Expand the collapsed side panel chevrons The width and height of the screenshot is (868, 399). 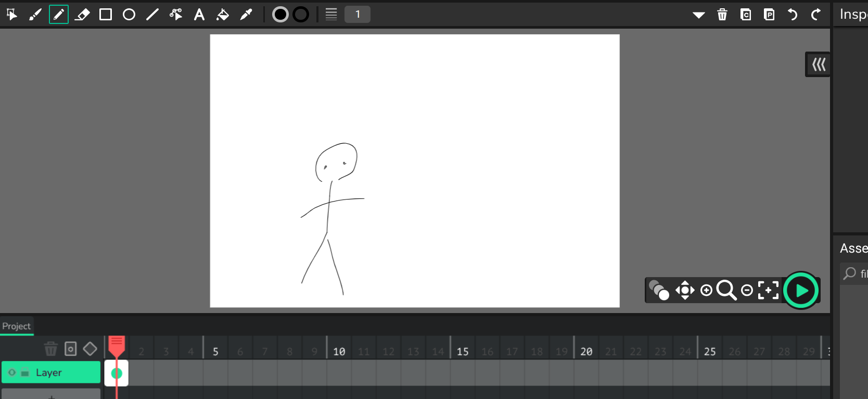(x=819, y=65)
